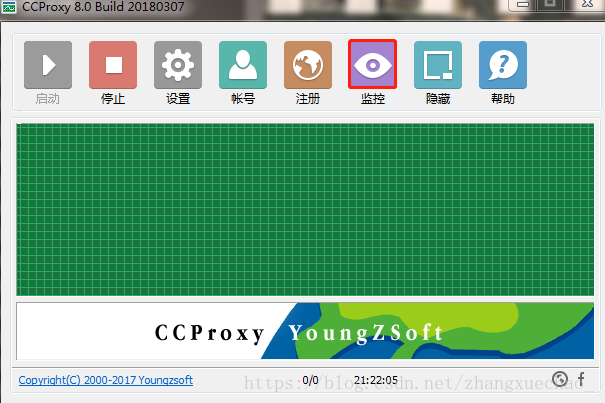Minimize the CCProxy window
This screenshot has height=403, width=605.
click(523, 4)
